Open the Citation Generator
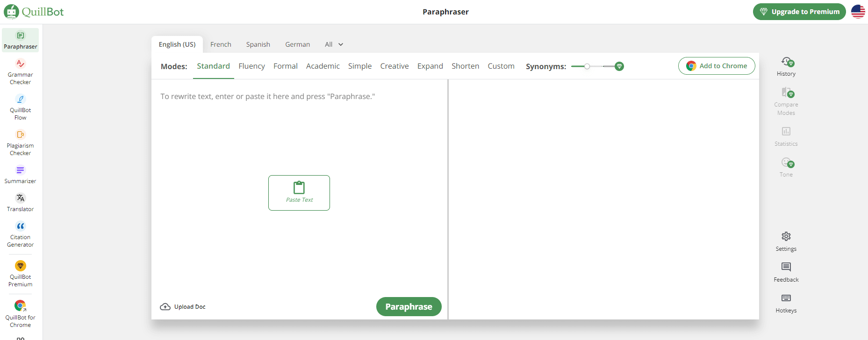 coord(20,234)
